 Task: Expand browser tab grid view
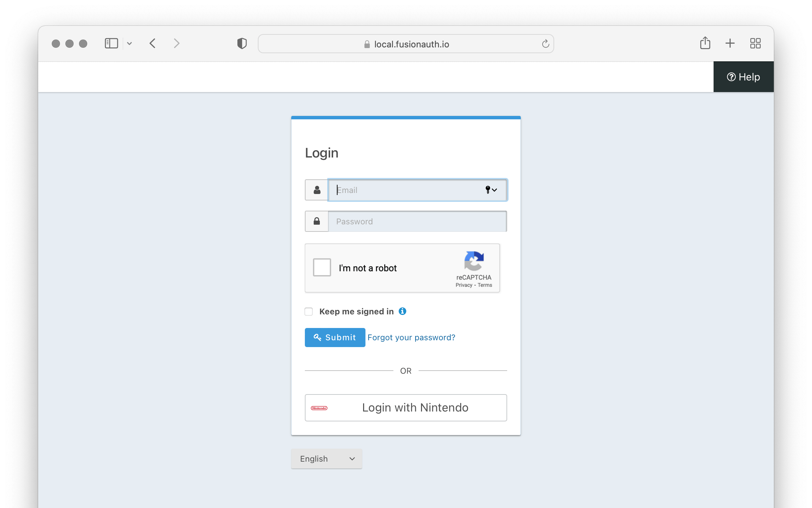point(755,43)
